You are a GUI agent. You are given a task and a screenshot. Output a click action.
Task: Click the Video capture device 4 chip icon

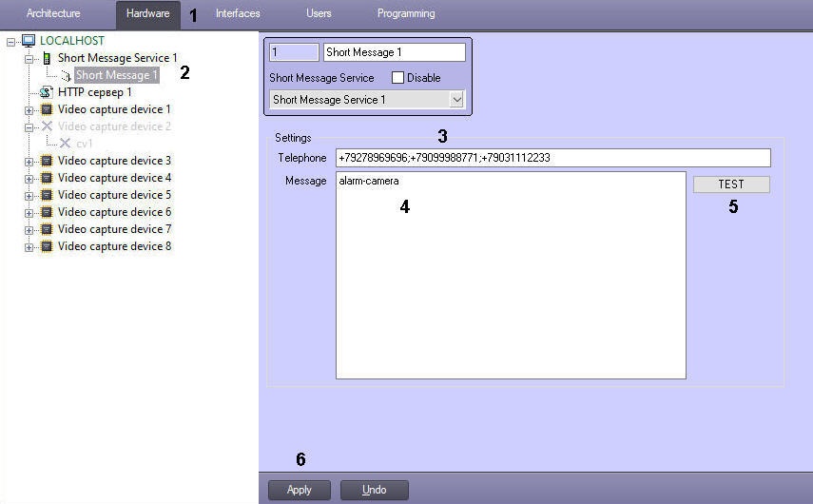pos(47,178)
